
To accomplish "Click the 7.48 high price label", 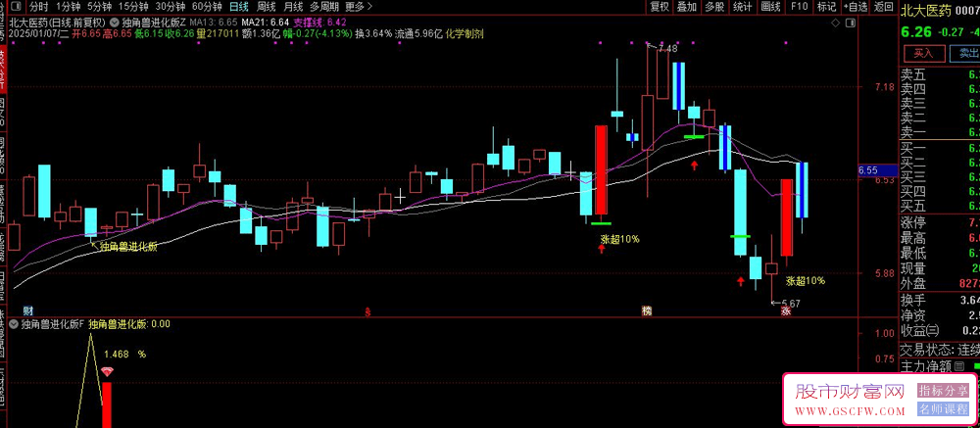I will (667, 48).
